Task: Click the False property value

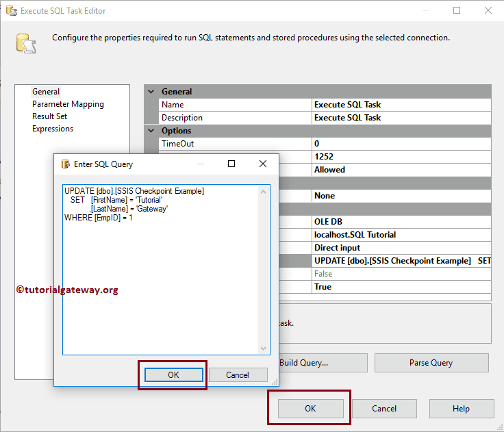Action: coord(401,274)
